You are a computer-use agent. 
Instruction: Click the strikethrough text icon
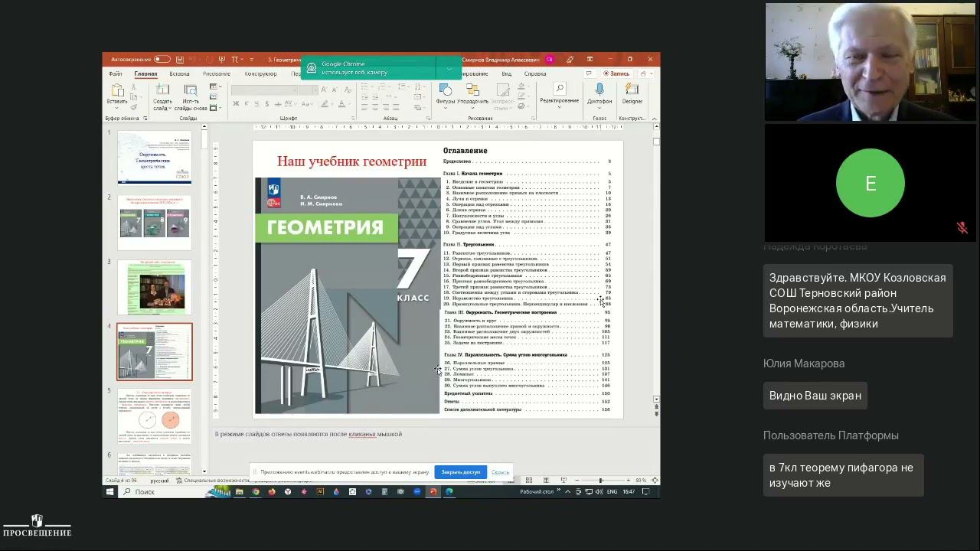(x=278, y=104)
